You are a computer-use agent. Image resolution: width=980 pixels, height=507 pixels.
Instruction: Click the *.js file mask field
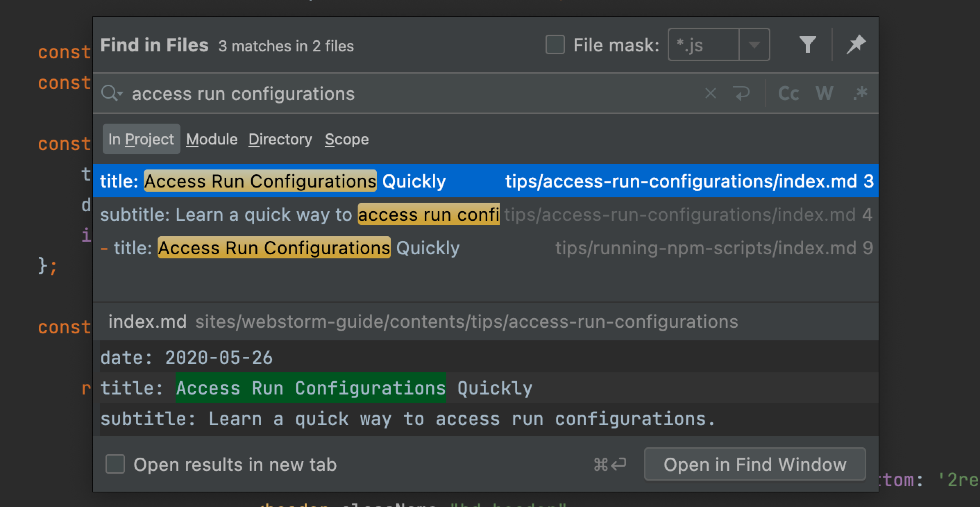click(703, 45)
